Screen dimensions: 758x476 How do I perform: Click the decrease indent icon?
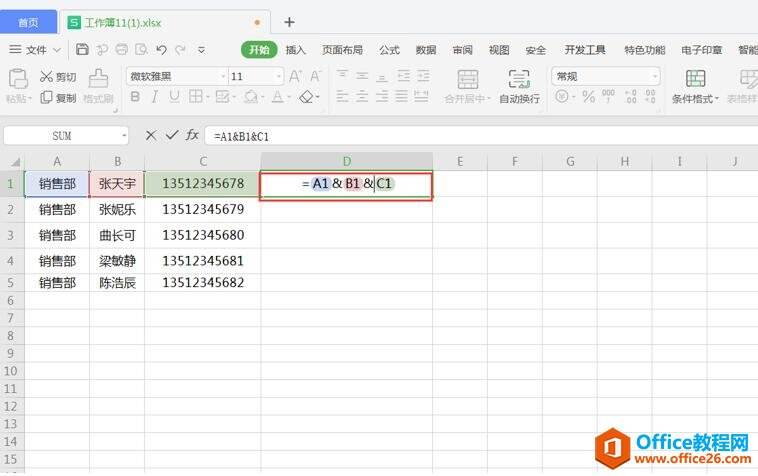coord(403,75)
